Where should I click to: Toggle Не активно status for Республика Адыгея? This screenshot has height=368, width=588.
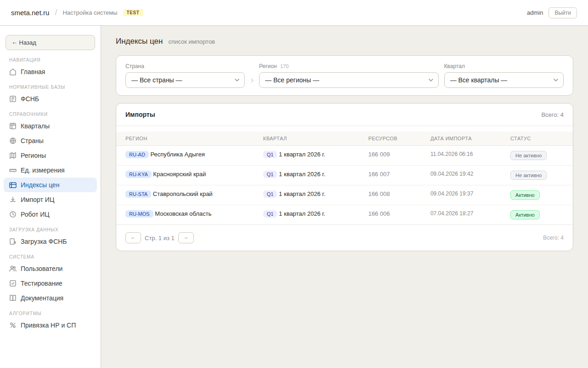(528, 155)
